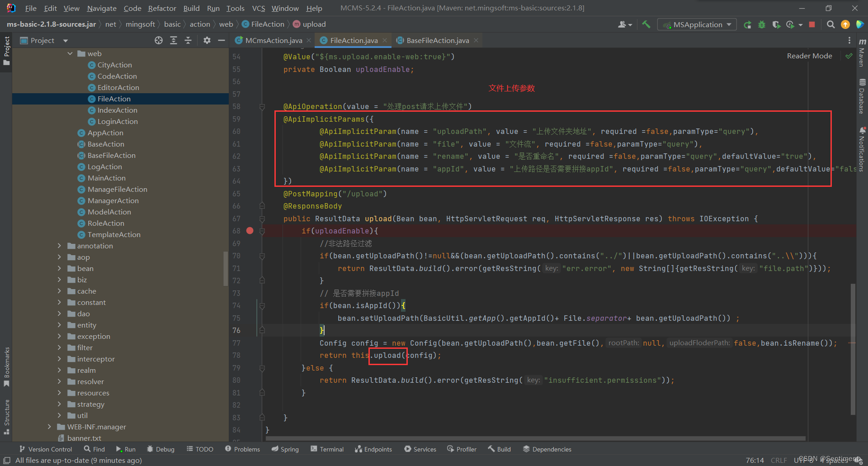Click the Run with Coverage shield icon
Image resolution: width=868 pixels, height=466 pixels.
(776, 24)
